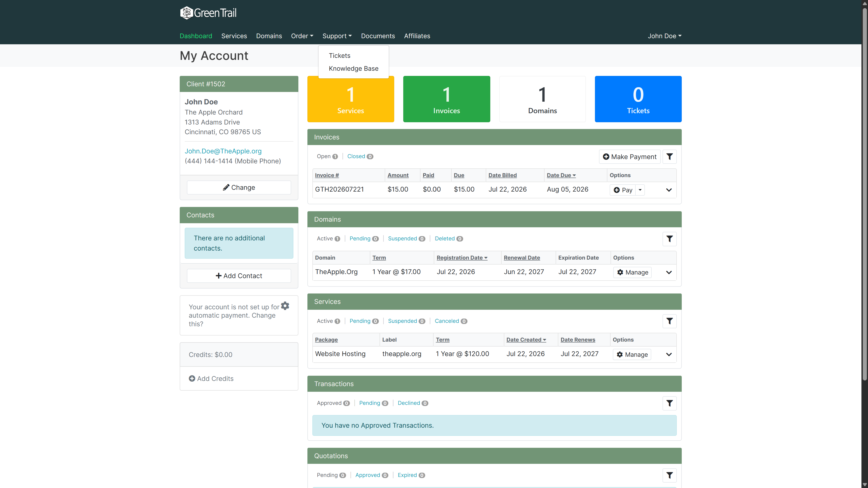This screenshot has width=868, height=488.
Task: Open Domains in the navigation bar
Action: (x=269, y=36)
